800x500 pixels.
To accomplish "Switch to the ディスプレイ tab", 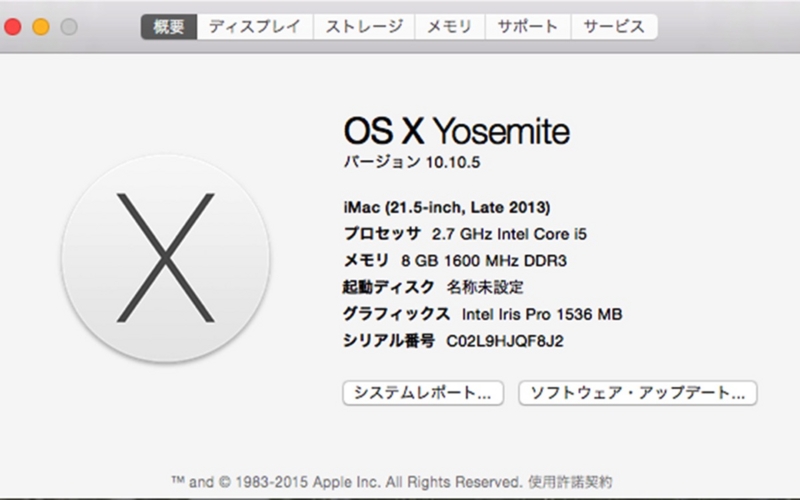I will point(255,27).
